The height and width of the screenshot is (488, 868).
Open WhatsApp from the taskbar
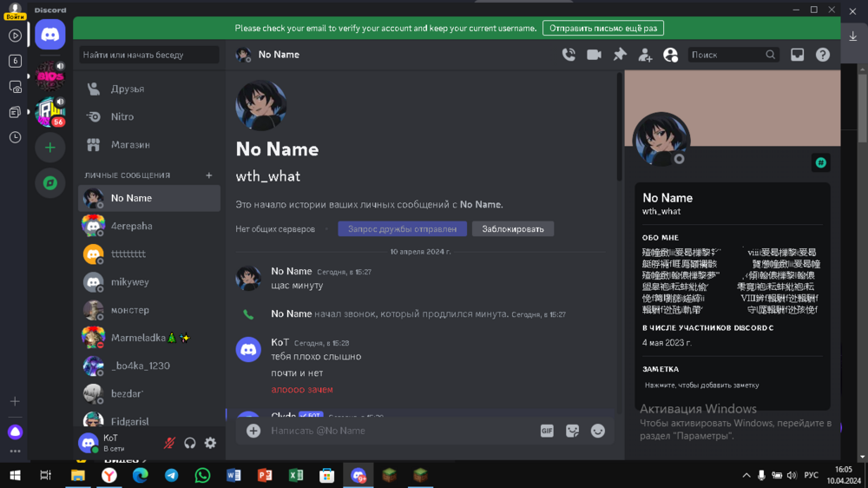[202, 475]
